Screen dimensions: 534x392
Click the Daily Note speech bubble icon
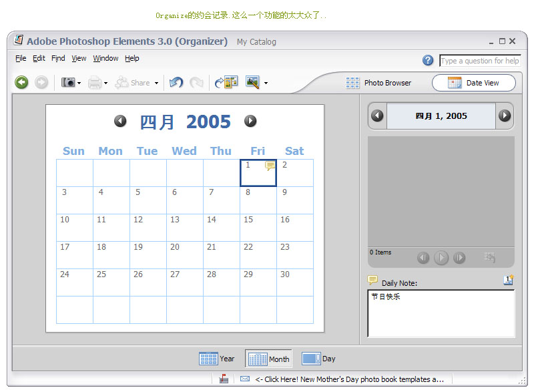372,280
